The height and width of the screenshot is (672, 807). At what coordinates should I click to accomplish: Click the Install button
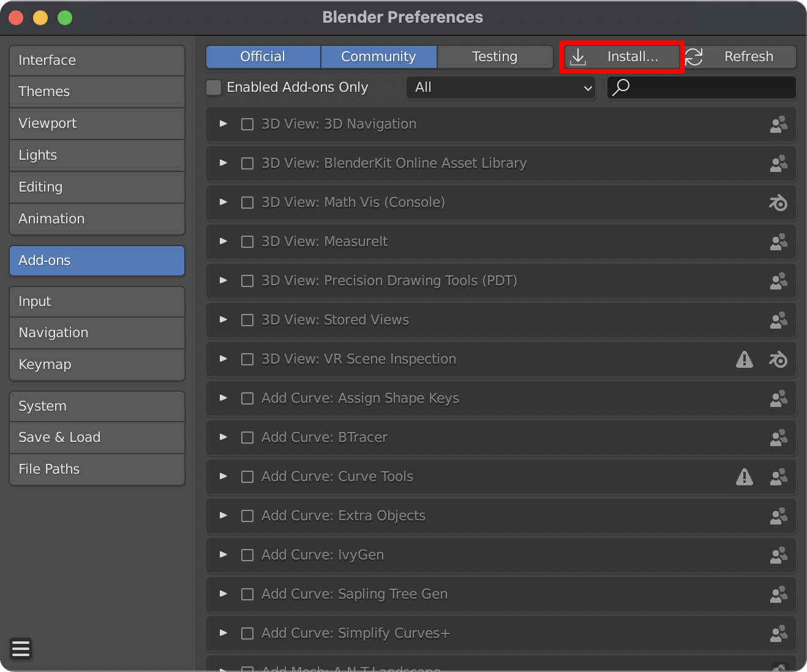point(620,56)
